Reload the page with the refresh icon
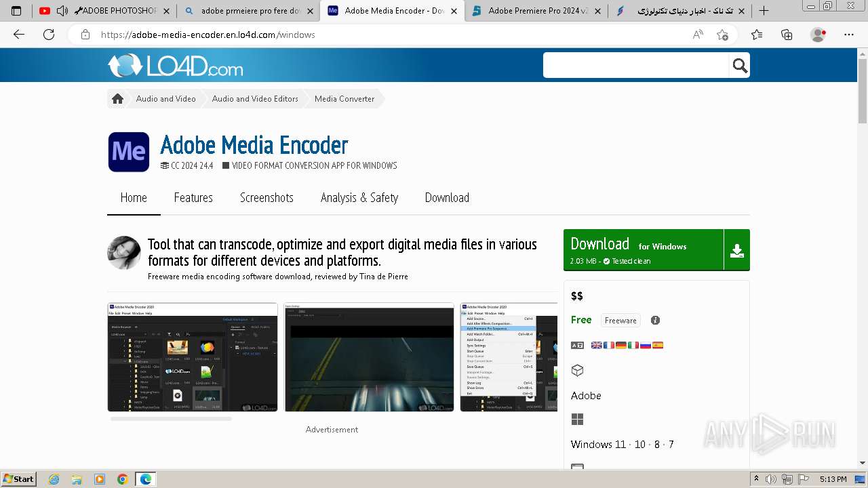Viewport: 868px width, 488px height. (49, 35)
